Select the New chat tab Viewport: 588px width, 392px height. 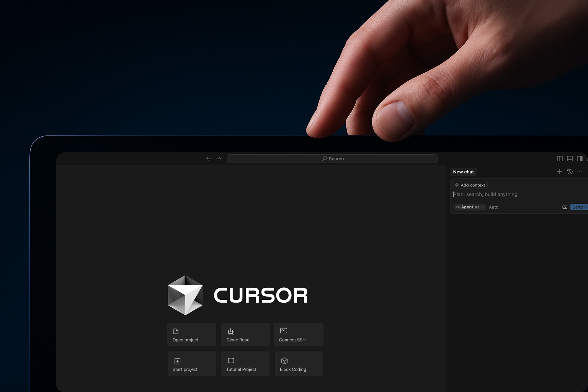coord(463,172)
